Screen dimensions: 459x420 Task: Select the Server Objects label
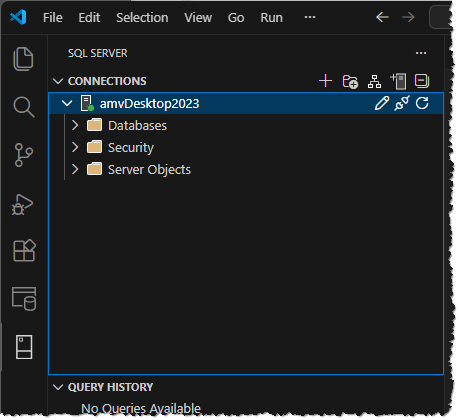coord(149,170)
